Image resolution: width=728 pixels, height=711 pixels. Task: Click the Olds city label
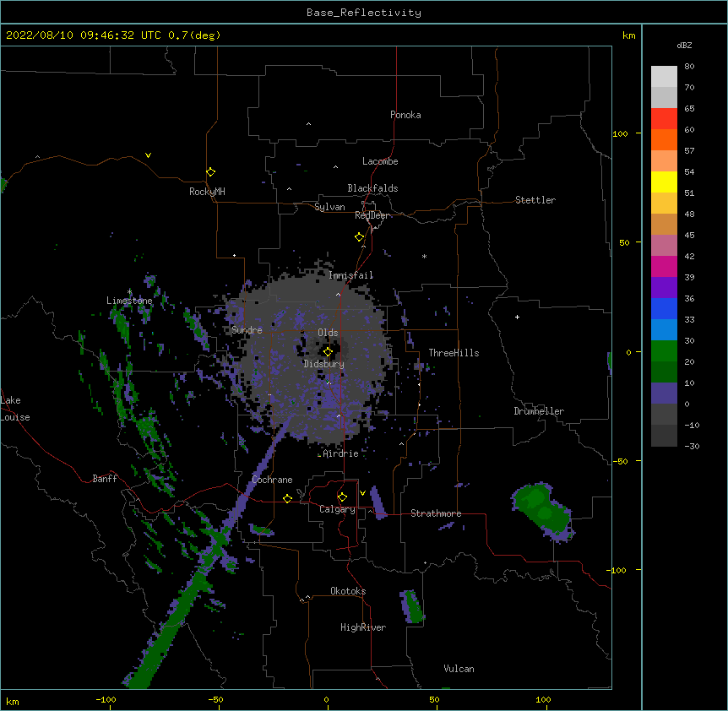[328, 333]
